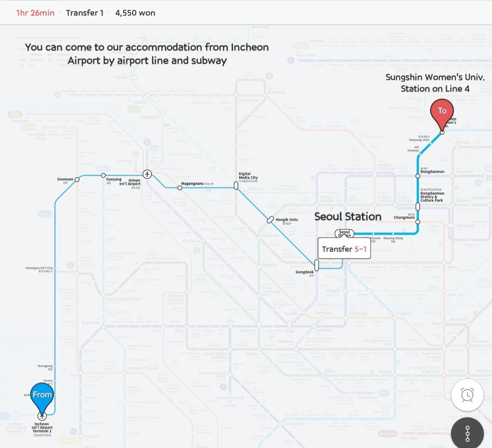Tap the faded Bupyeong station label
Viewport: 492px width, 448px height.
(91, 322)
